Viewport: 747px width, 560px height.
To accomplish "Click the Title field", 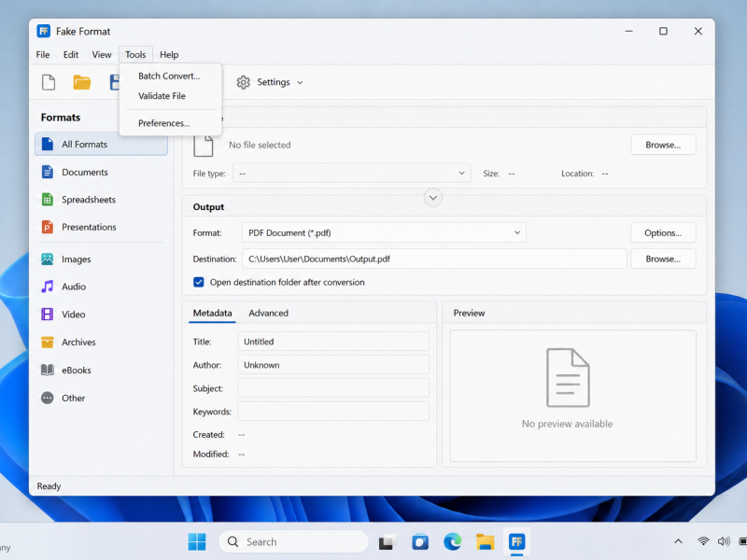I will point(333,342).
